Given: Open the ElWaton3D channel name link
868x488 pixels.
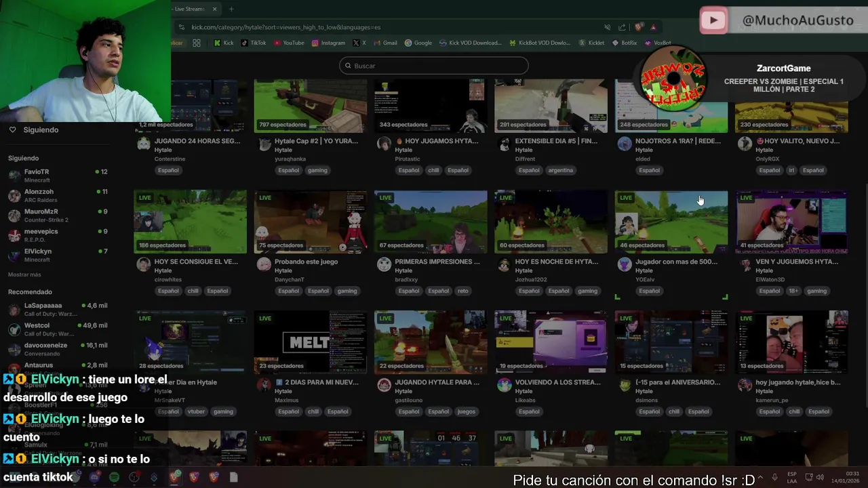Looking at the screenshot, I should 770,279.
